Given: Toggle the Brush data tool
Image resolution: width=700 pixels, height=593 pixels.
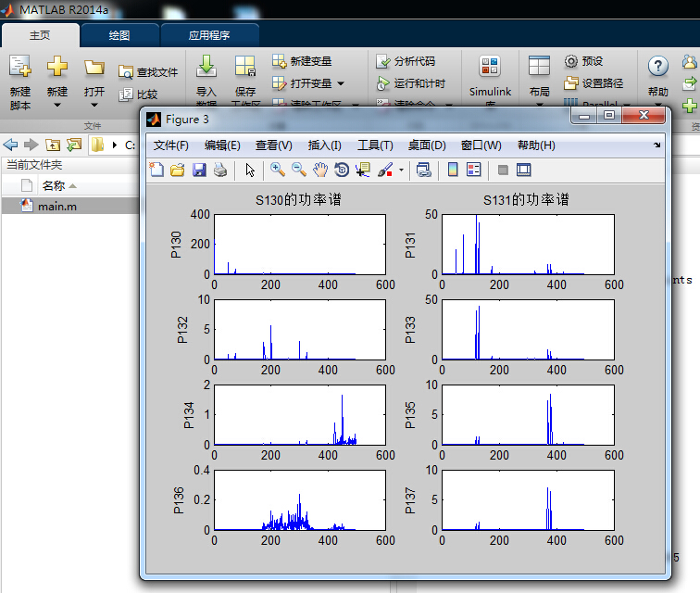Looking at the screenshot, I should tap(385, 170).
